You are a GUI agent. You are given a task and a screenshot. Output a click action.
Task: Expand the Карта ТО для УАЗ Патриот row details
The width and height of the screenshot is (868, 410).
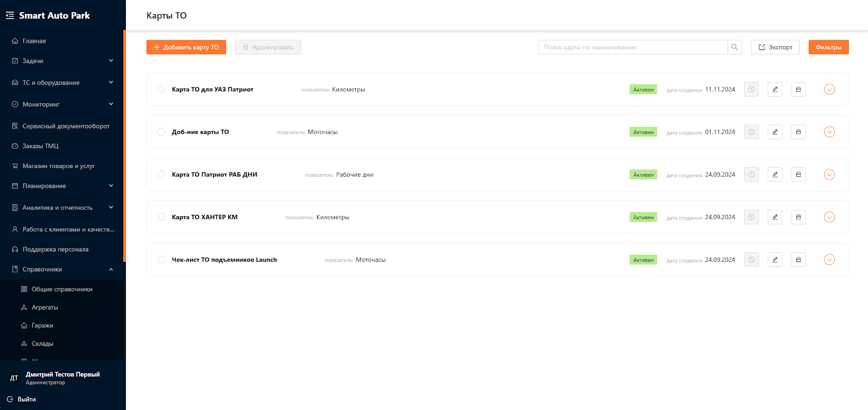pos(829,89)
